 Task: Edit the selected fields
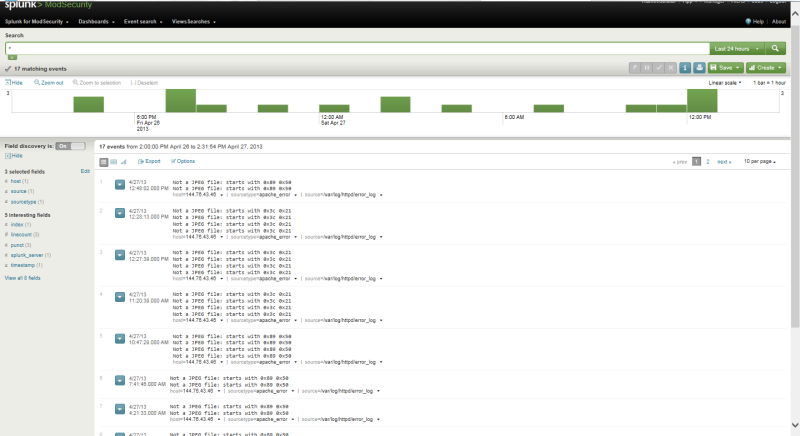click(x=85, y=171)
